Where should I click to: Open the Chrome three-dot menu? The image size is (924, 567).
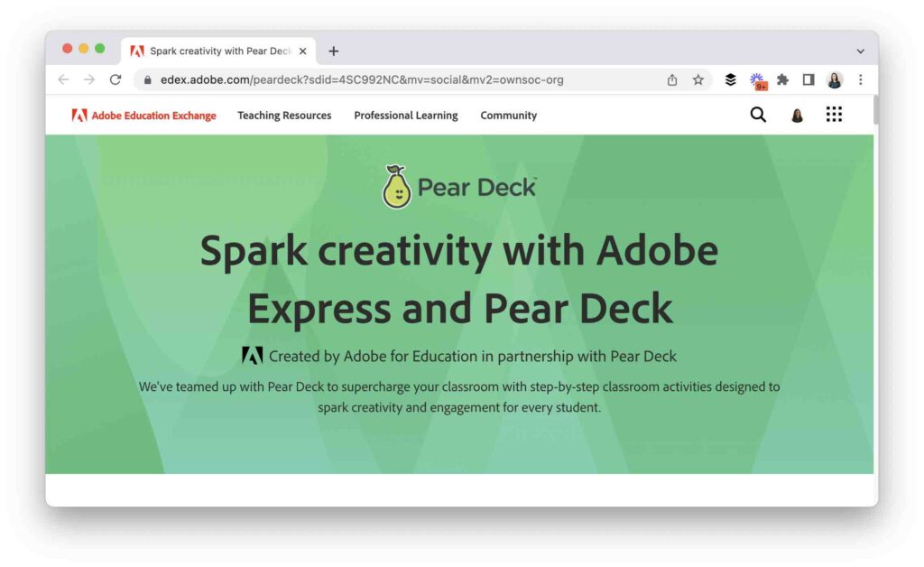point(860,79)
